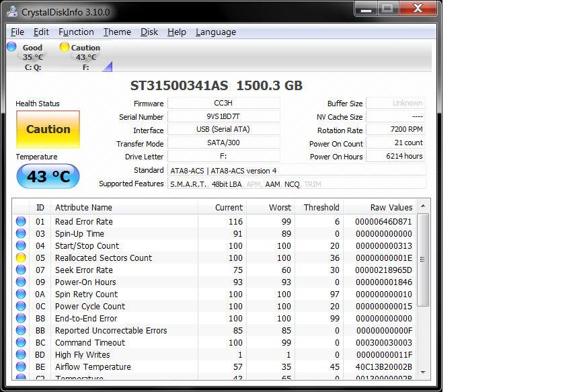Open the File menu
Image resolution: width=581 pixels, height=392 pixels.
pos(17,32)
